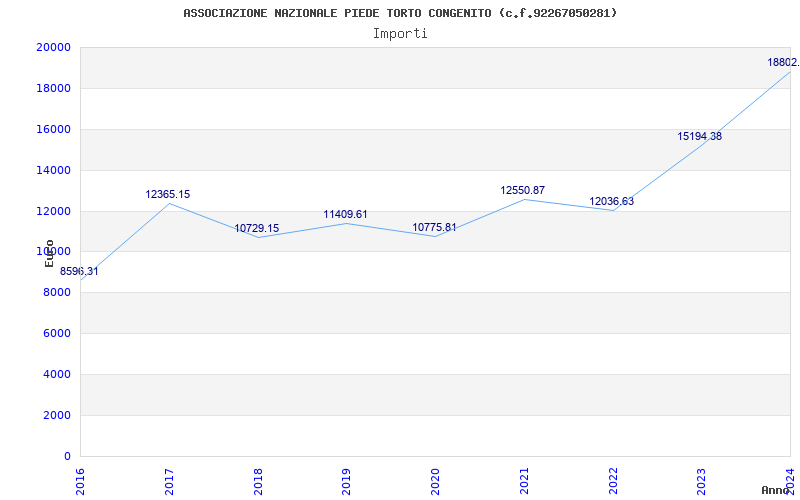This screenshot has width=800, height=500.
Task: Select the Importi subtitle text
Action: (x=400, y=33)
